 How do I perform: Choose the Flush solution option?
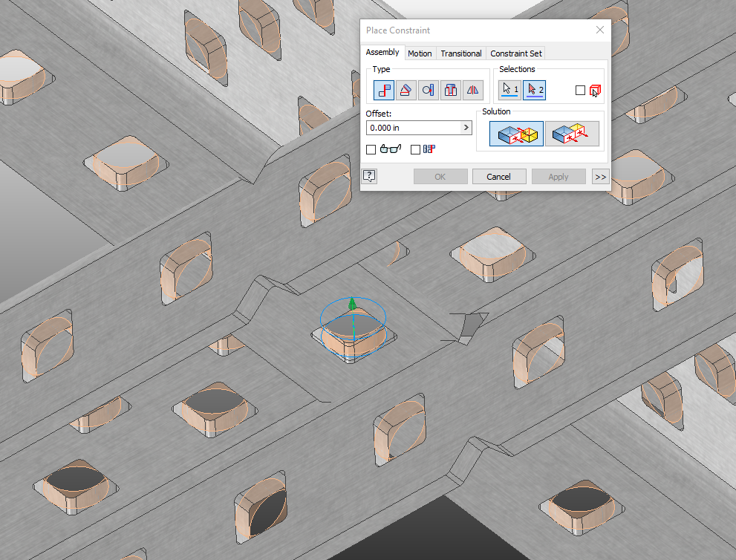[x=572, y=134]
